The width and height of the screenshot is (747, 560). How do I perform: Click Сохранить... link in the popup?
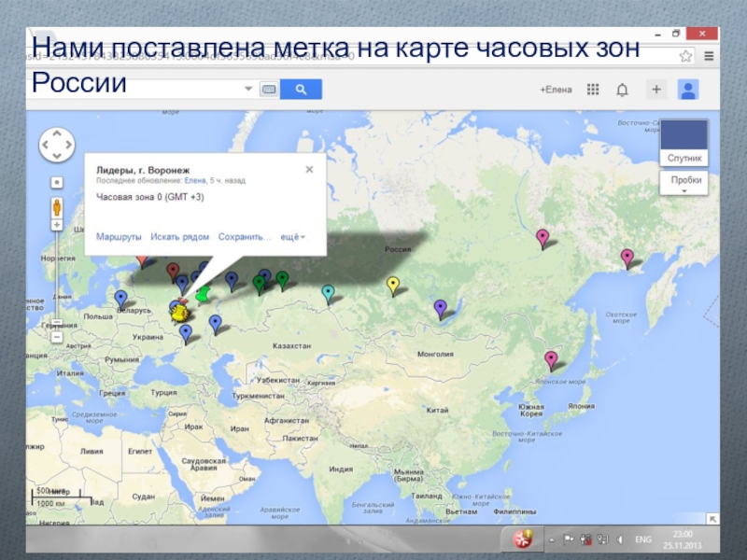[244, 237]
